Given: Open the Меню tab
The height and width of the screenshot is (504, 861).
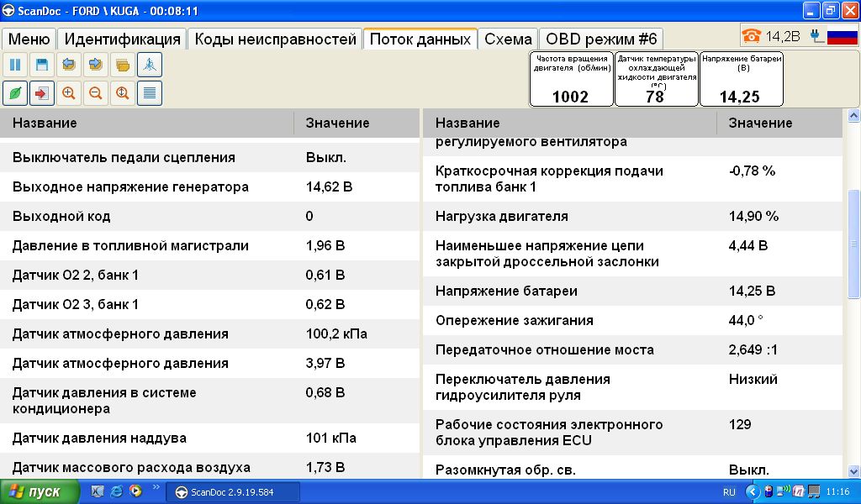Looking at the screenshot, I should pyautogui.click(x=29, y=39).
